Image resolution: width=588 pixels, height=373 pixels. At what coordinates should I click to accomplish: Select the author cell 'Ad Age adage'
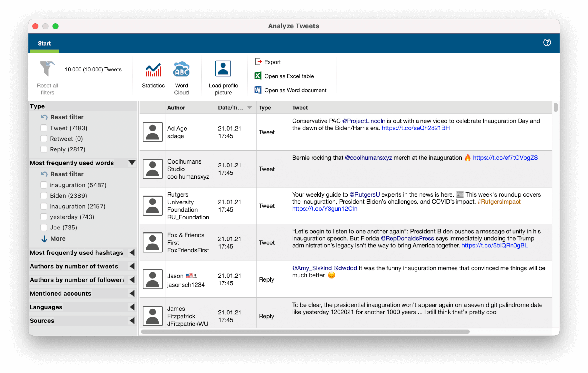(190, 132)
